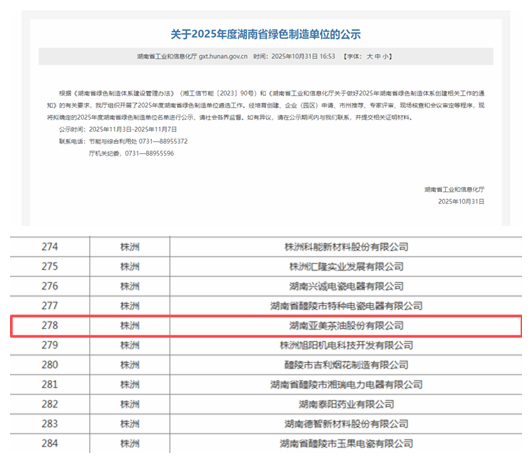Click the 株洲 cell in row 274
The image size is (532, 463).
click(x=130, y=247)
